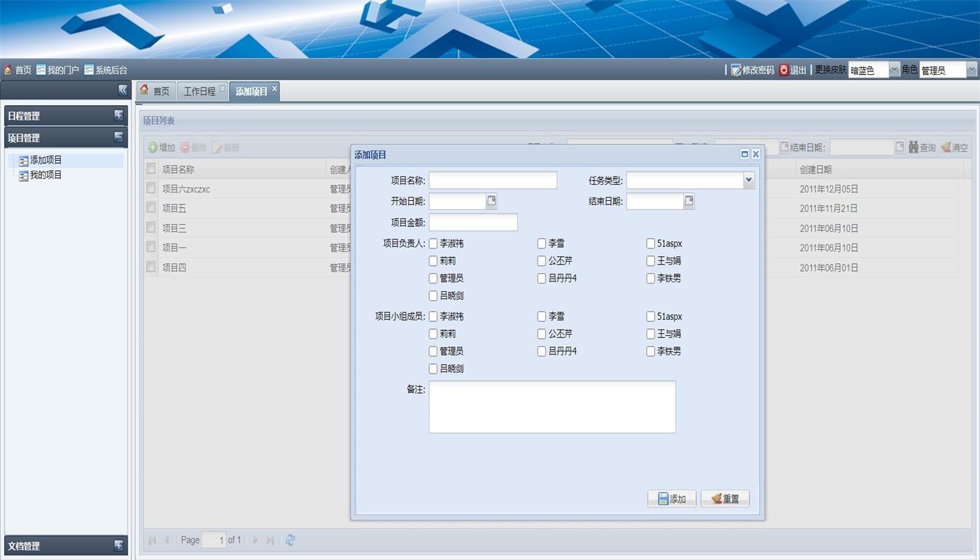Go to first page icon
Screen dimensions: 980x560
(x=153, y=540)
